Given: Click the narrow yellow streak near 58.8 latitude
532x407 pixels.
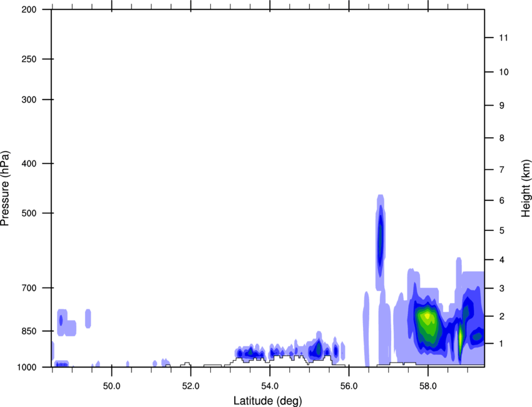Looking at the screenshot, I should [x=461, y=338].
